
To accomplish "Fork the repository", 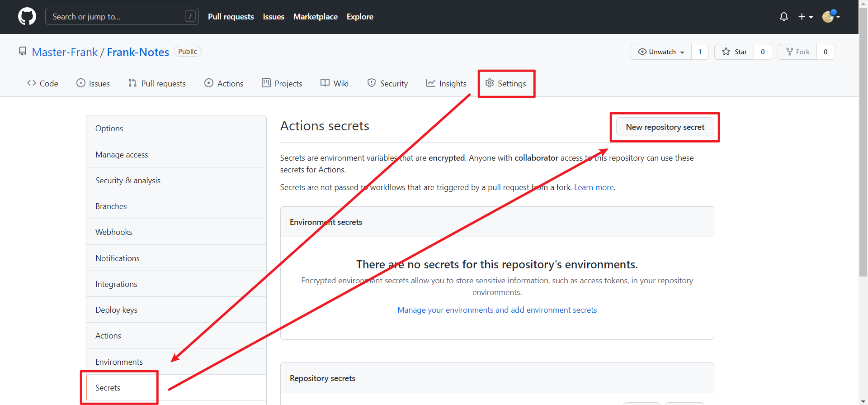I will (x=797, y=52).
